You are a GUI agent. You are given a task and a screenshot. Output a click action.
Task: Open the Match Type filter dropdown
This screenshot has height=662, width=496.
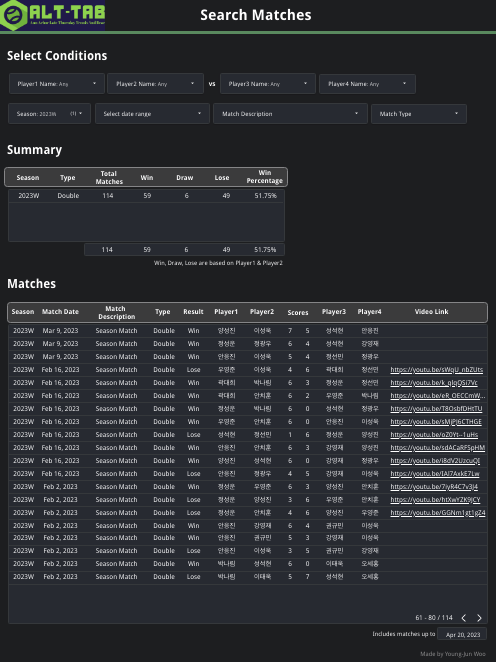click(x=419, y=114)
